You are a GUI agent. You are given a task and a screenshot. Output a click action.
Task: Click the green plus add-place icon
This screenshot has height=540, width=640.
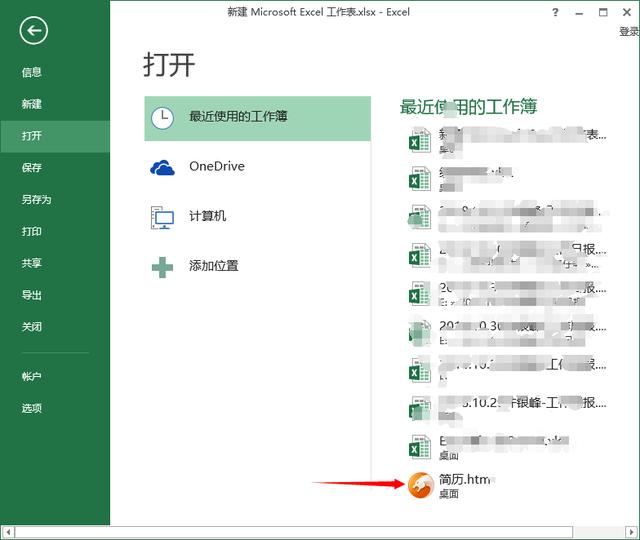tap(162, 267)
